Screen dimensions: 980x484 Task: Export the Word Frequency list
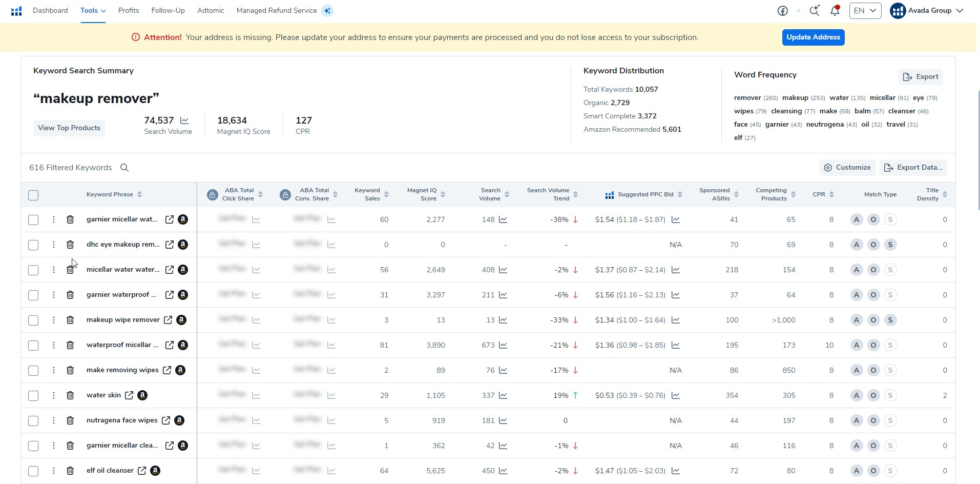coord(921,77)
